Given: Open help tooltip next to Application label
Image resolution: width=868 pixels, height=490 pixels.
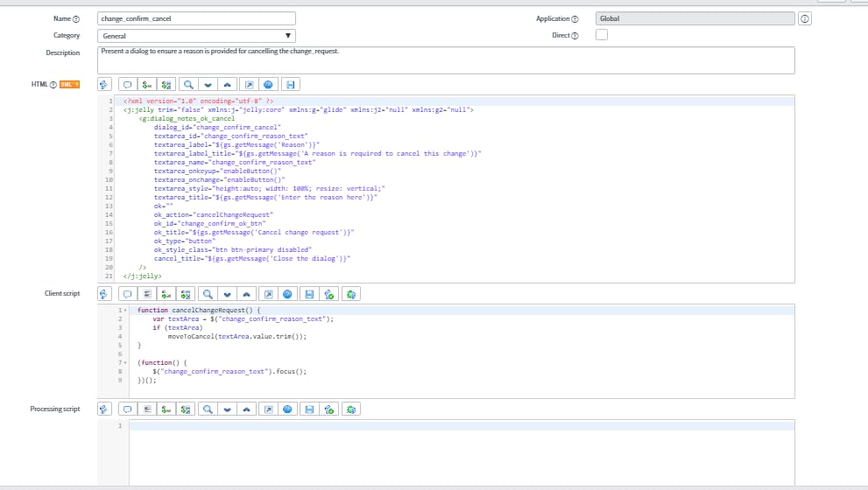Looking at the screenshot, I should [x=575, y=19].
